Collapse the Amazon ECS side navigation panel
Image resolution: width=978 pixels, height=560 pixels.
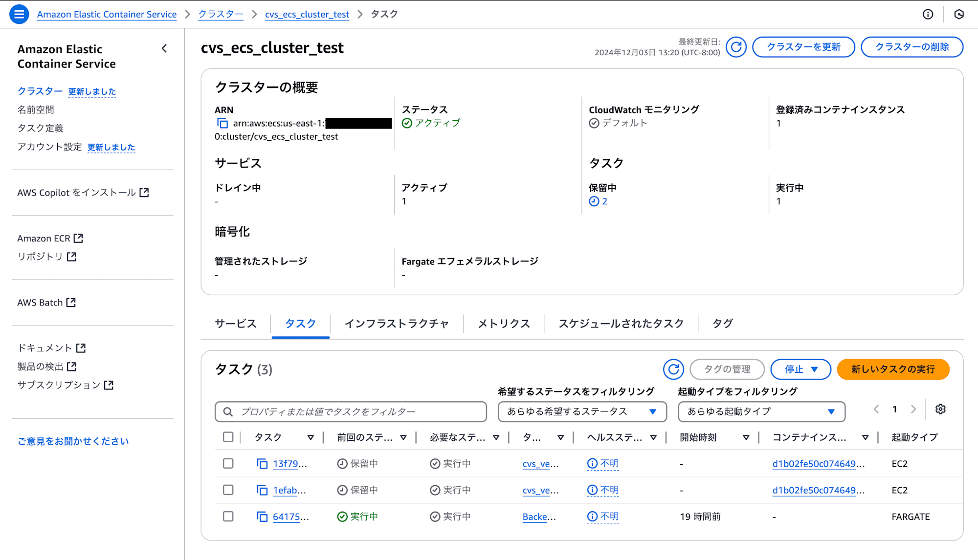[164, 48]
